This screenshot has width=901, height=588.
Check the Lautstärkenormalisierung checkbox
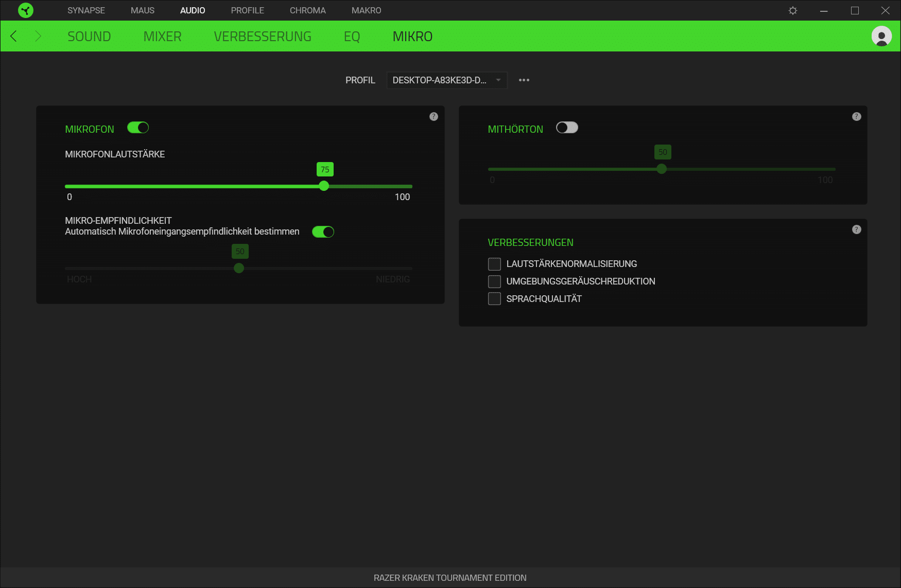pos(494,264)
